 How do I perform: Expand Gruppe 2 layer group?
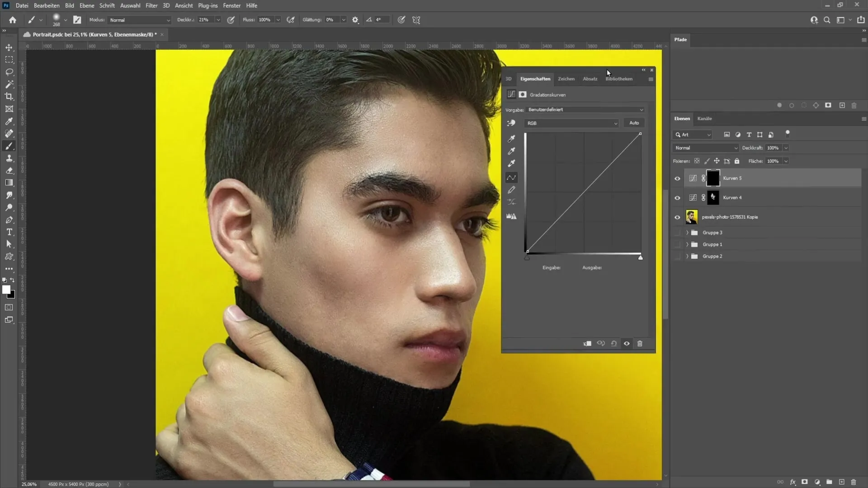pos(687,256)
